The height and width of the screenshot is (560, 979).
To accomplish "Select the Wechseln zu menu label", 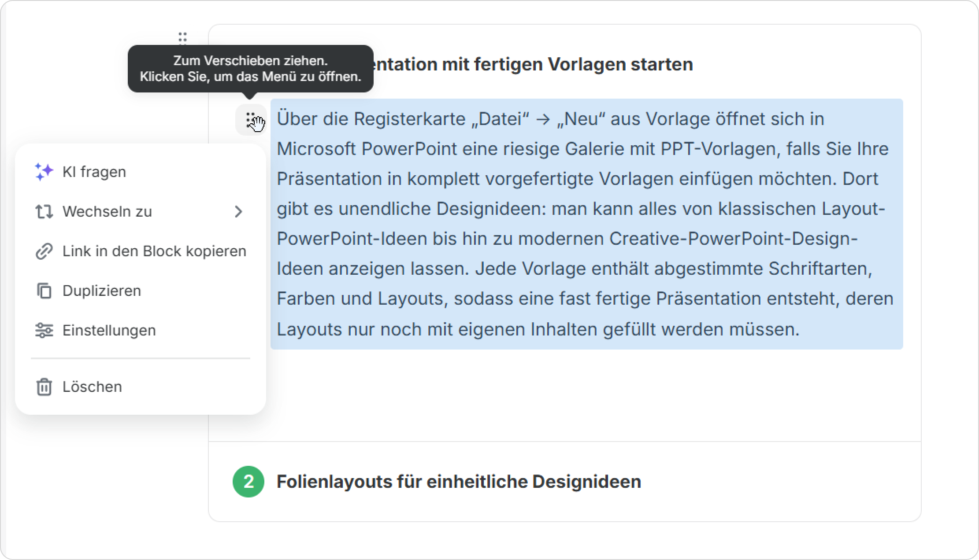I will 107,212.
